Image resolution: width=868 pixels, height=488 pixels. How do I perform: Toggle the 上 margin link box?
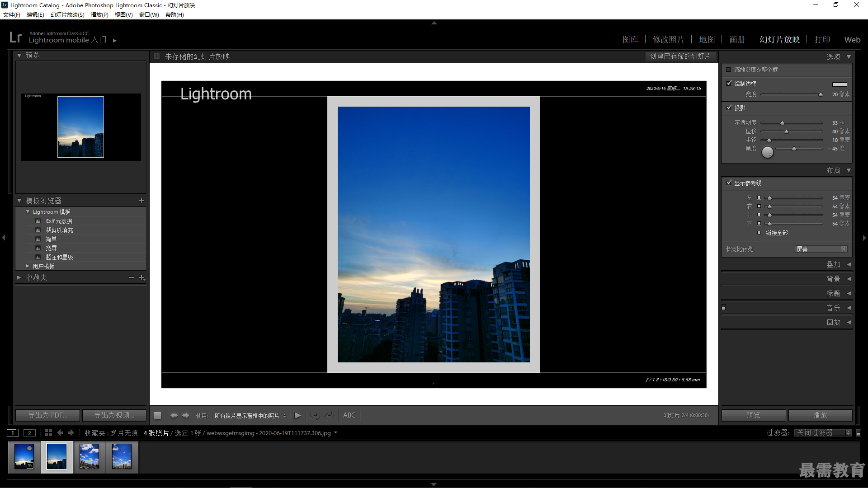[x=759, y=215]
